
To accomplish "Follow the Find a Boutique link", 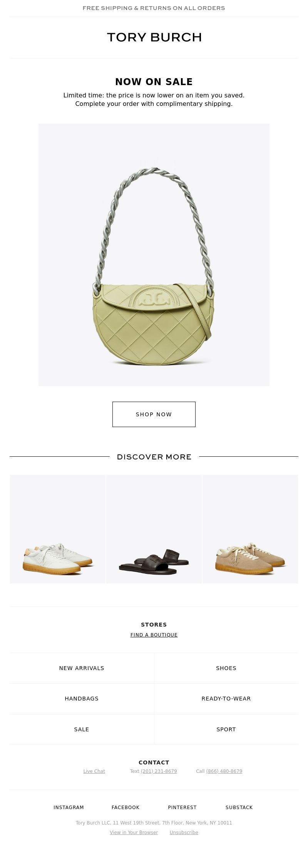I will [x=154, y=635].
